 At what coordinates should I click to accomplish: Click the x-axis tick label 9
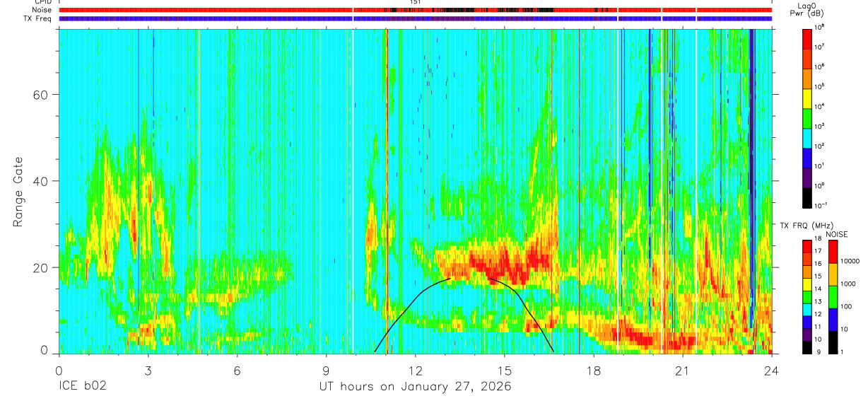[326, 371]
